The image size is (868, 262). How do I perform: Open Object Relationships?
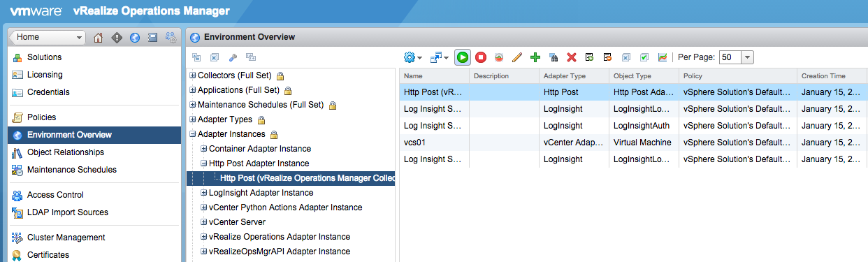(x=66, y=152)
